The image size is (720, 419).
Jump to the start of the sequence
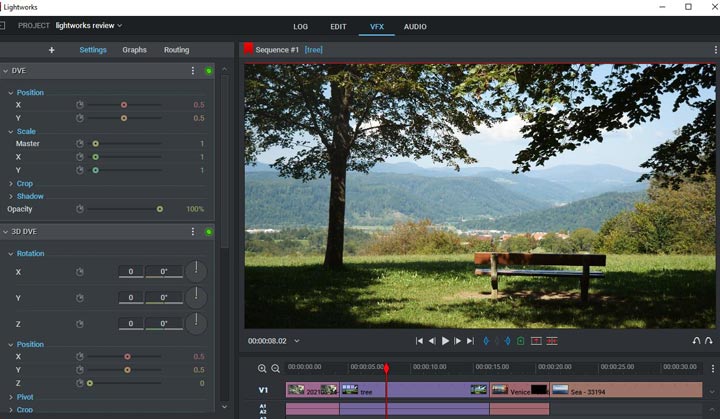pos(420,341)
